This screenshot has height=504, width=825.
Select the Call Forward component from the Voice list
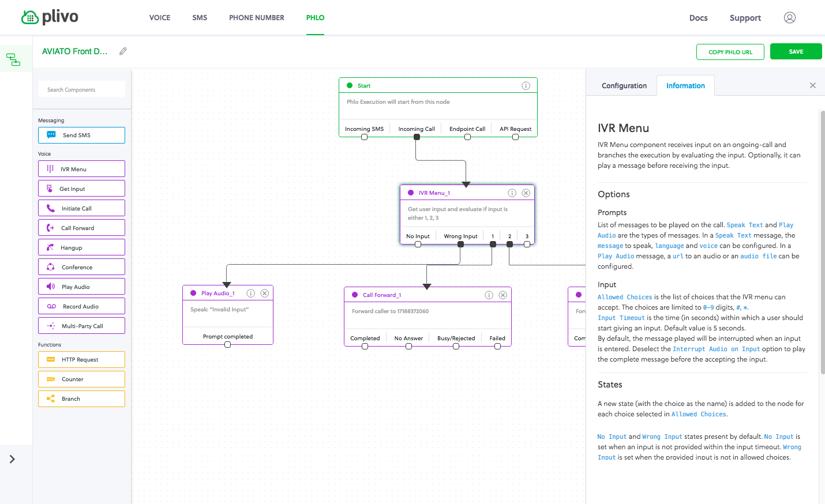[x=81, y=228]
